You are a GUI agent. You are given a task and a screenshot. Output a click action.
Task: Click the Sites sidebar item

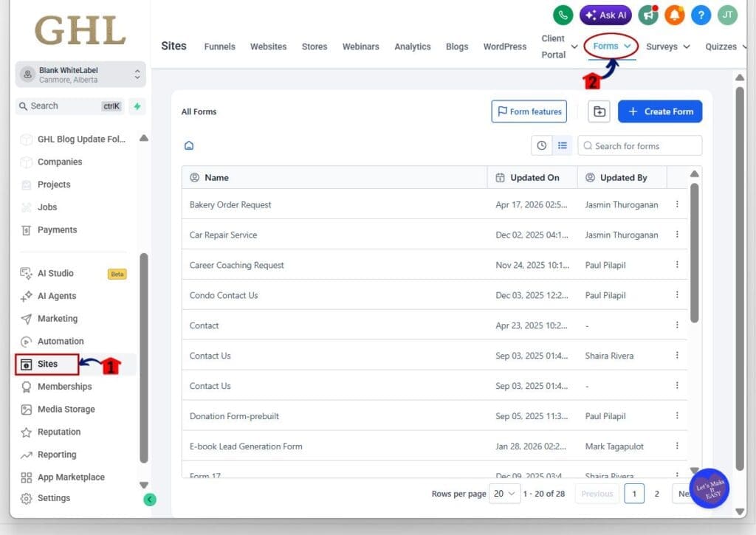pos(47,364)
